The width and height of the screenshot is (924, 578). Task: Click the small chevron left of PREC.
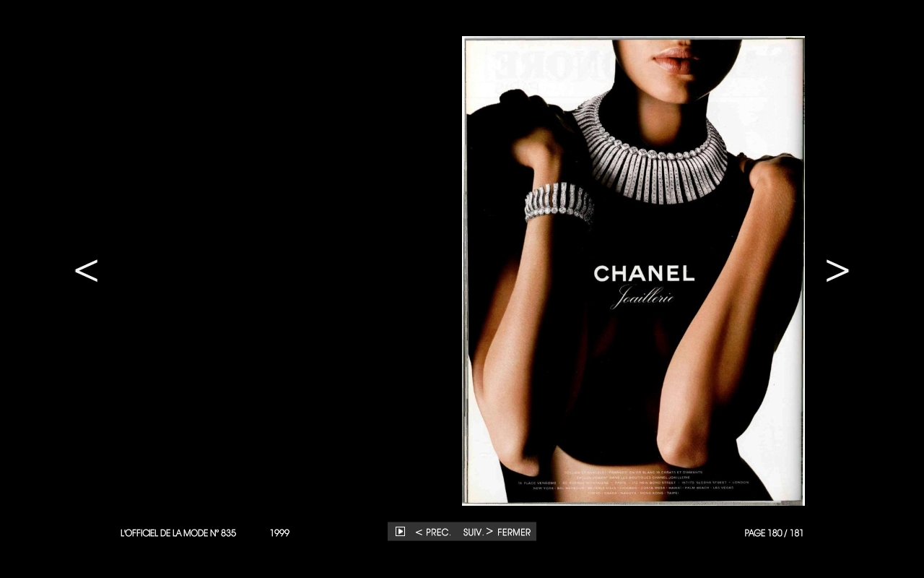[x=419, y=532]
